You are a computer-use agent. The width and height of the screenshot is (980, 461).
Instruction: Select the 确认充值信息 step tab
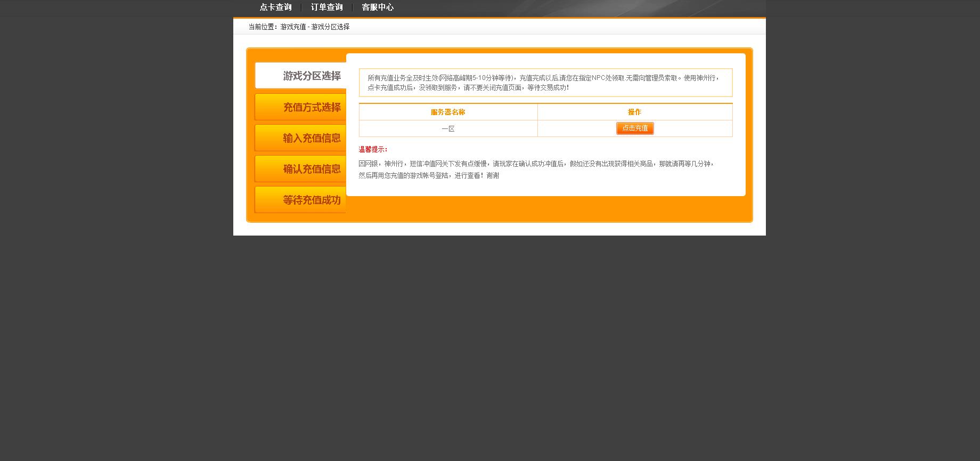(301, 169)
